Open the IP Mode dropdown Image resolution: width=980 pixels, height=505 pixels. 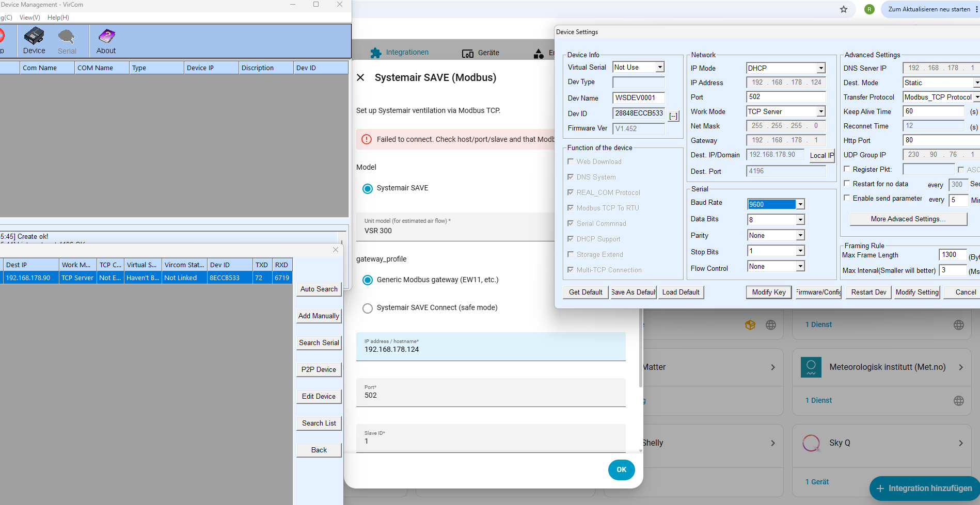(821, 68)
